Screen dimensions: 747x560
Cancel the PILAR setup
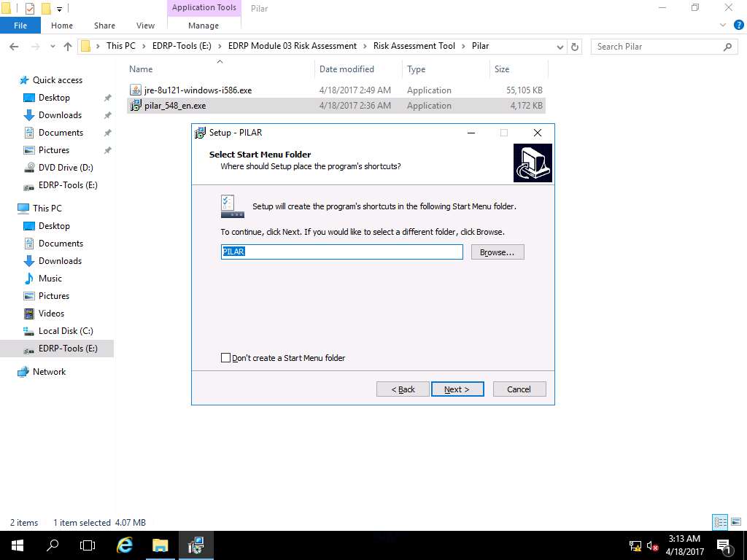(x=519, y=389)
